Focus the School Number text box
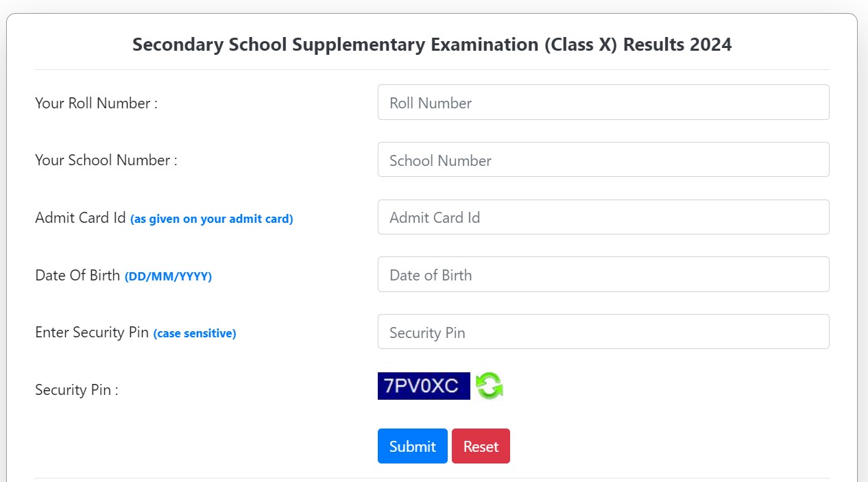 point(603,160)
